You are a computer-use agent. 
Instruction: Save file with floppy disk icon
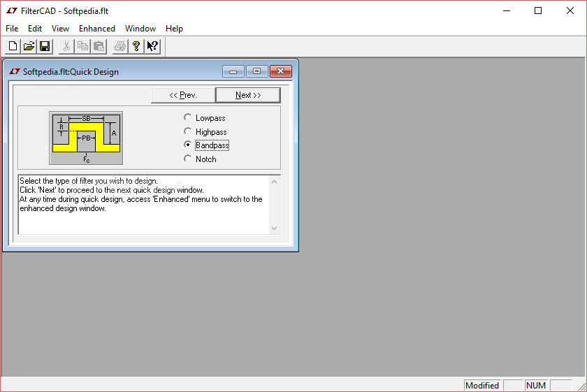point(45,46)
